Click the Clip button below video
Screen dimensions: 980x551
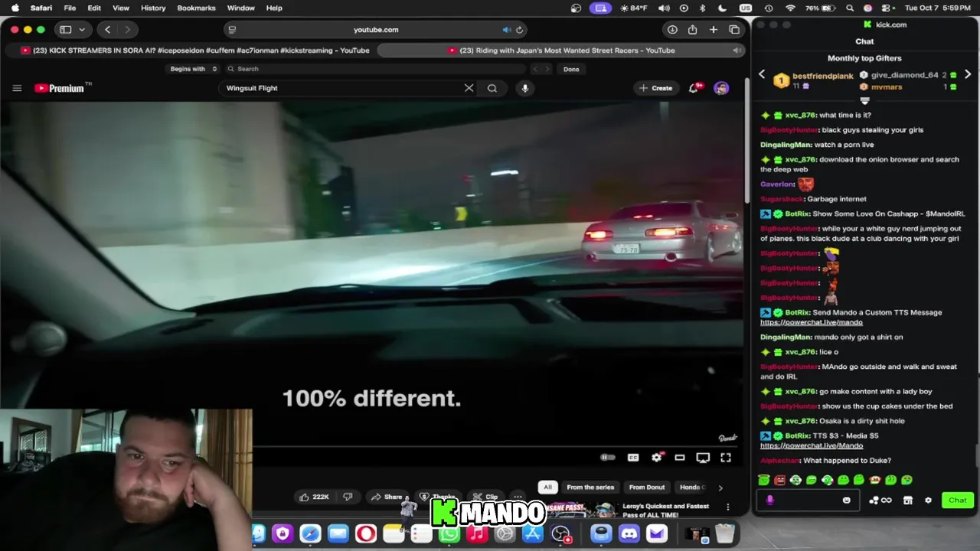coord(485,497)
